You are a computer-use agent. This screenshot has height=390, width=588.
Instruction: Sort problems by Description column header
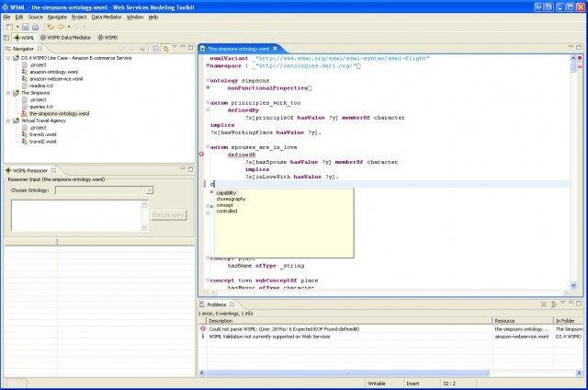click(x=349, y=321)
